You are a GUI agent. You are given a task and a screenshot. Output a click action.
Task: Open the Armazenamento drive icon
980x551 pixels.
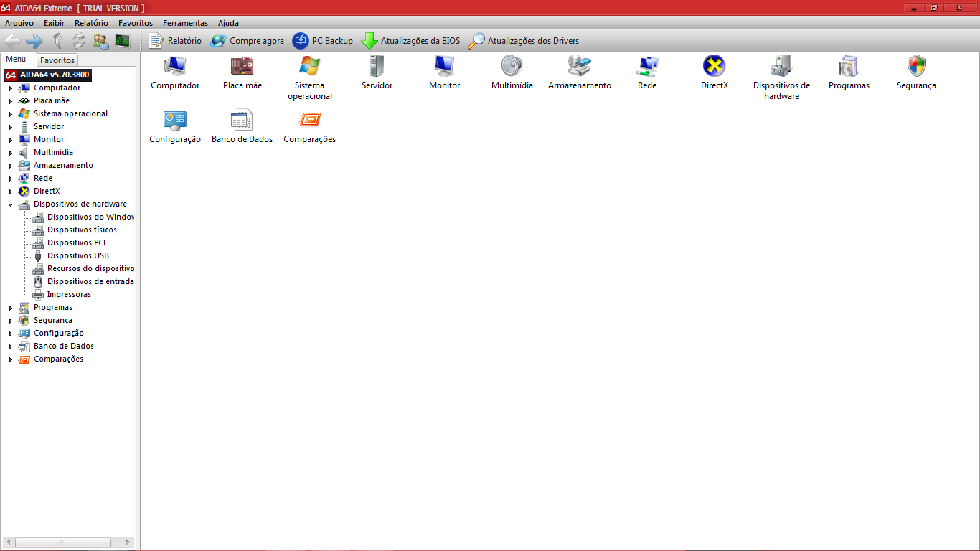tap(580, 72)
